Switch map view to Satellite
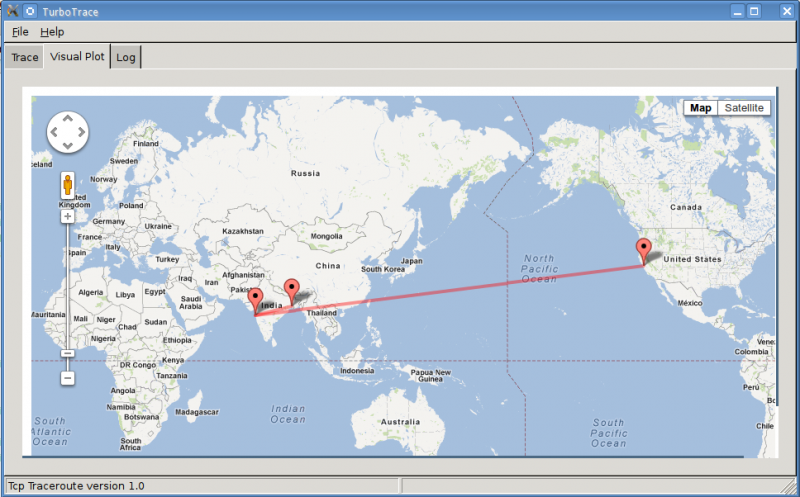Image resolution: width=800 pixels, height=497 pixels. pyautogui.click(x=744, y=108)
